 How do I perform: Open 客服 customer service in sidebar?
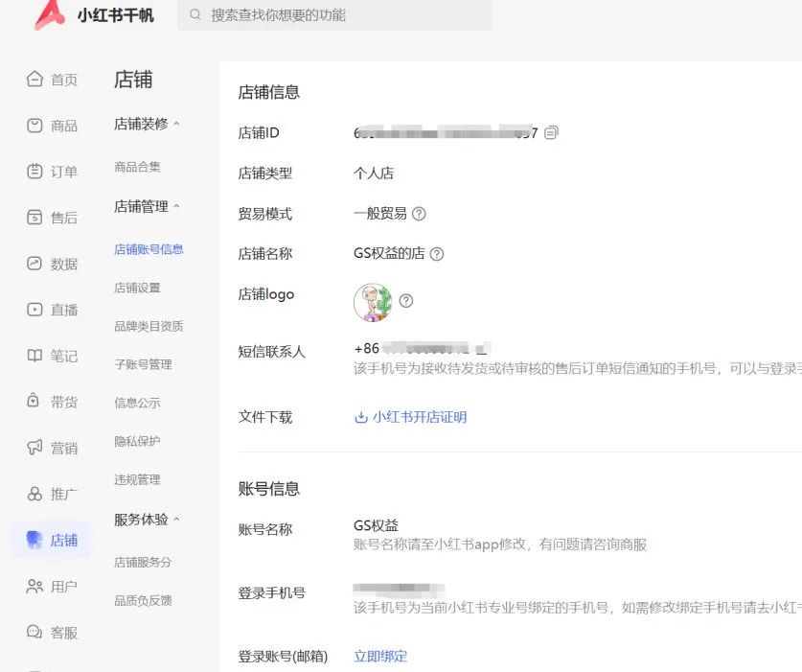pyautogui.click(x=35, y=633)
